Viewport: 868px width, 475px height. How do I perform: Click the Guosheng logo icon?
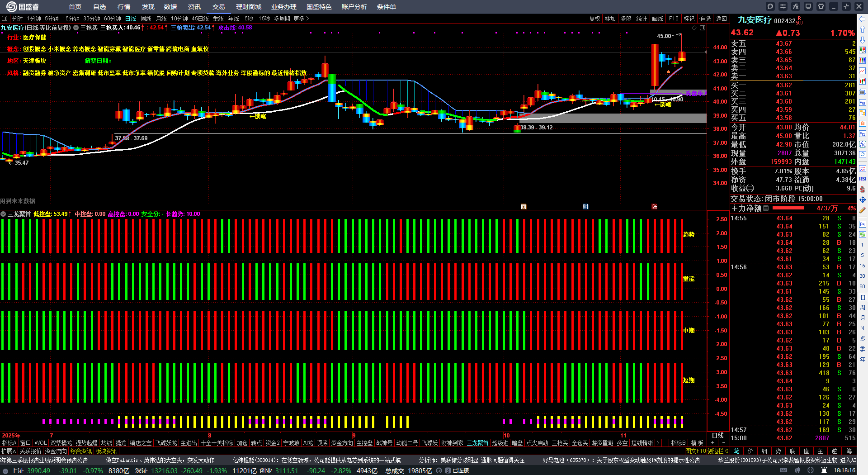(11, 6)
